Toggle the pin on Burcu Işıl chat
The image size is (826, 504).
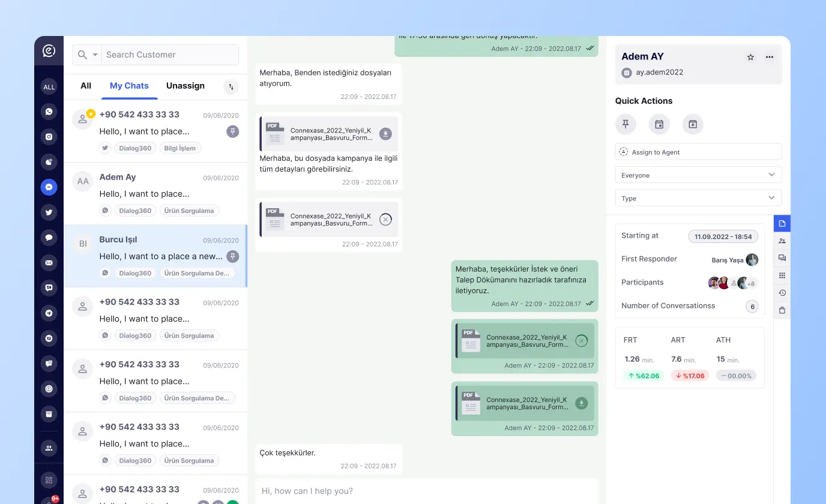pyautogui.click(x=233, y=256)
